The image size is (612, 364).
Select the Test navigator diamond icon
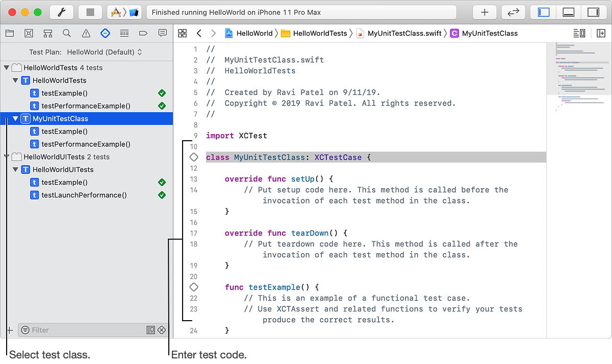pos(105,33)
